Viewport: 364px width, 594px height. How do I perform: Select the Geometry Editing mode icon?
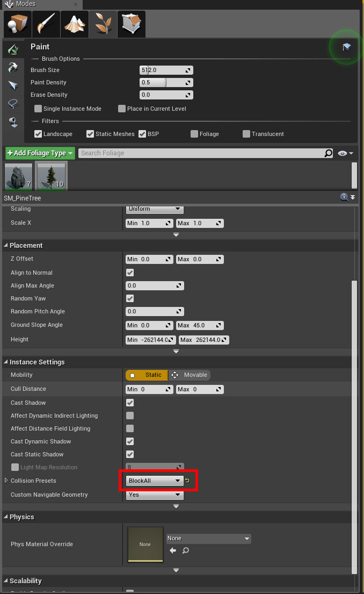(x=131, y=24)
